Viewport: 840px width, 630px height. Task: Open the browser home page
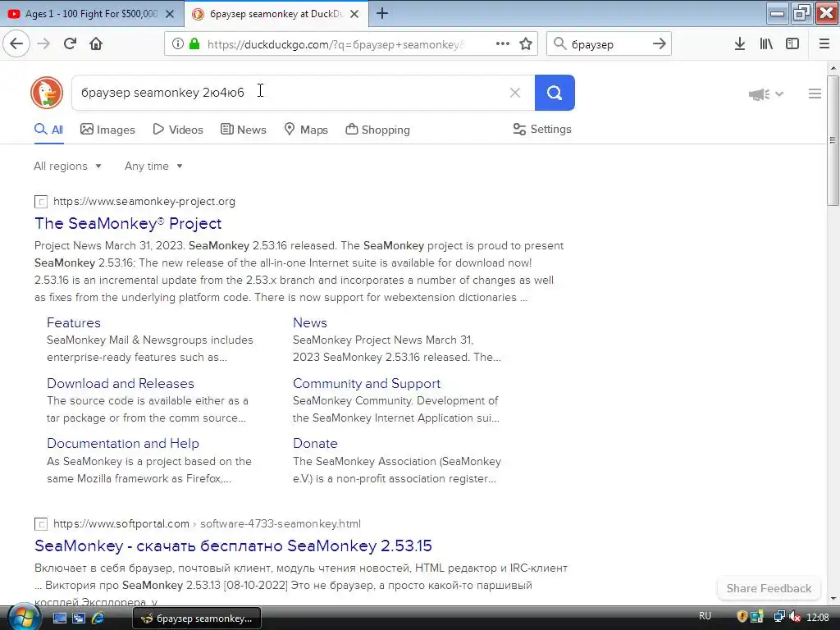96,44
